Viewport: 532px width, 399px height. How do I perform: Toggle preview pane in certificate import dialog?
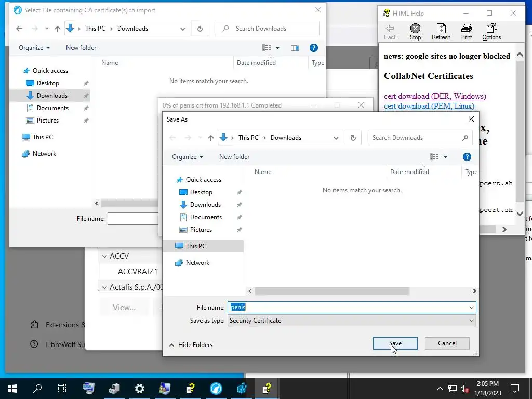click(295, 48)
